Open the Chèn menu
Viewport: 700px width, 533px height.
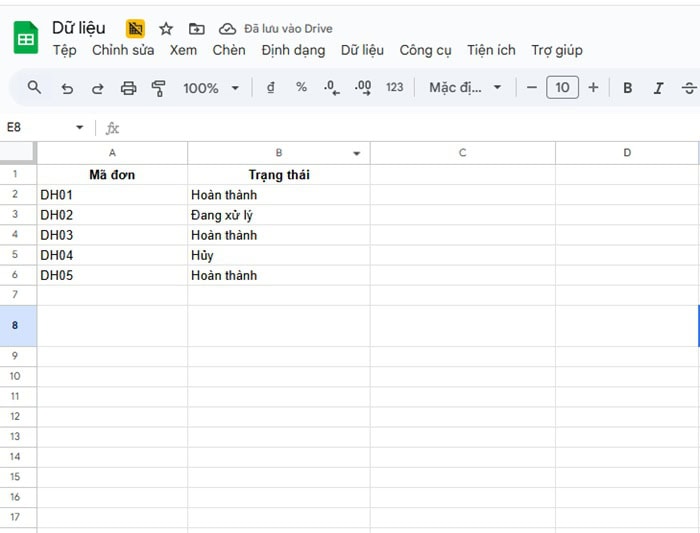229,50
